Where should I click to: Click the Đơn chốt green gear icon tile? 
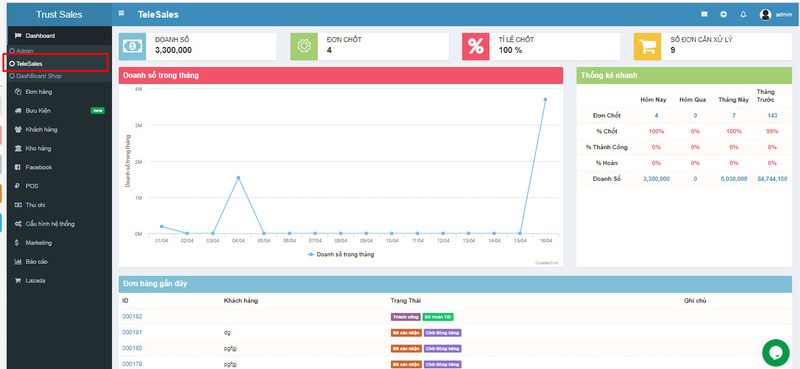tap(304, 46)
